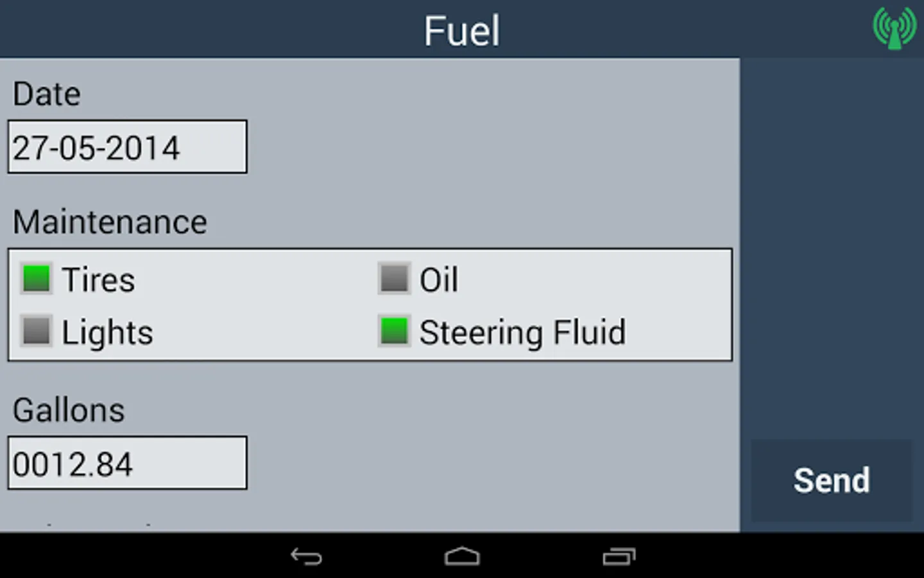The height and width of the screenshot is (578, 924).
Task: Enable the Oil maintenance checkbox
Action: (394, 279)
